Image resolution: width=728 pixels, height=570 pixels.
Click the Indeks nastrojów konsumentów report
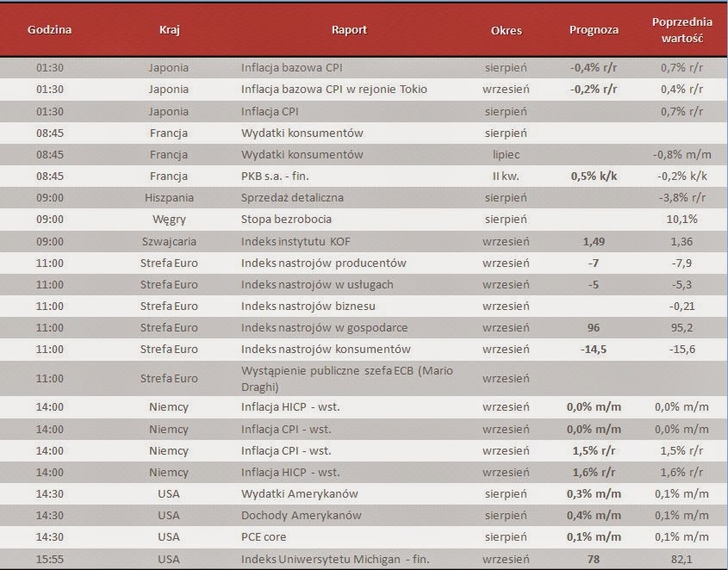click(326, 349)
